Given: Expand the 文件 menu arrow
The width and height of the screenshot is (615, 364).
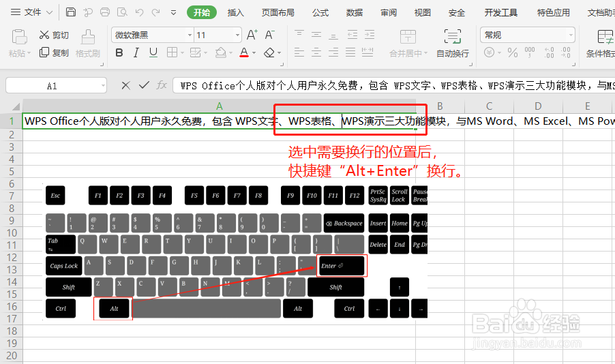Looking at the screenshot, I should pos(49,12).
